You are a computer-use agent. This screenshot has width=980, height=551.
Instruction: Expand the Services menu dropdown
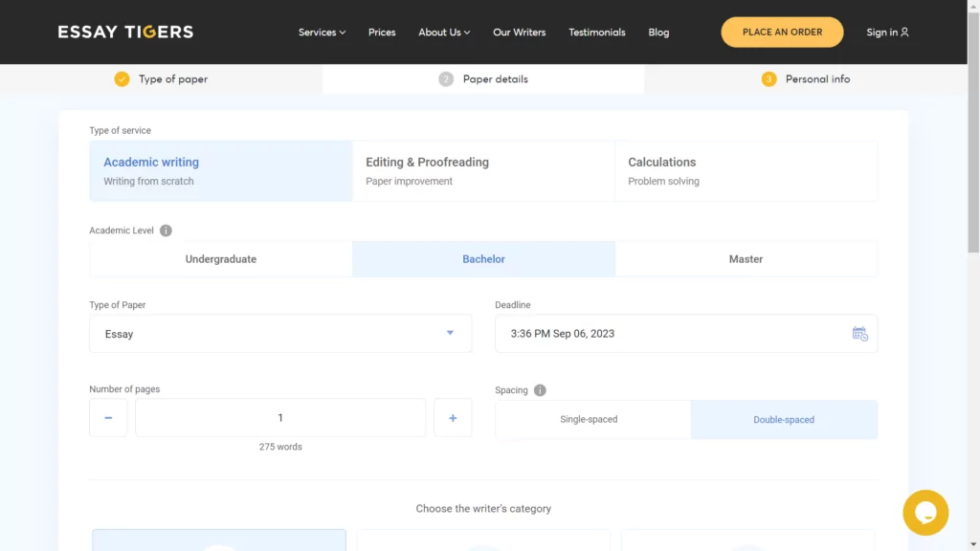point(322,32)
